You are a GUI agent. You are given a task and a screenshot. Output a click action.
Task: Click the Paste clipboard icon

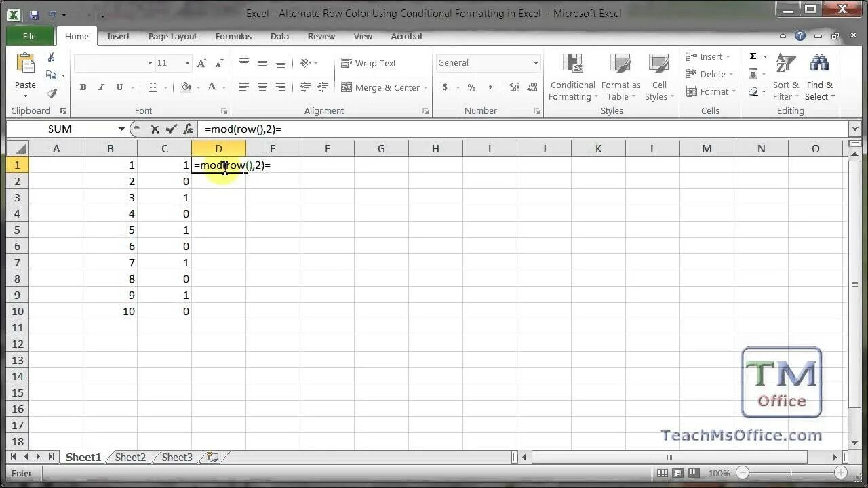[25, 64]
